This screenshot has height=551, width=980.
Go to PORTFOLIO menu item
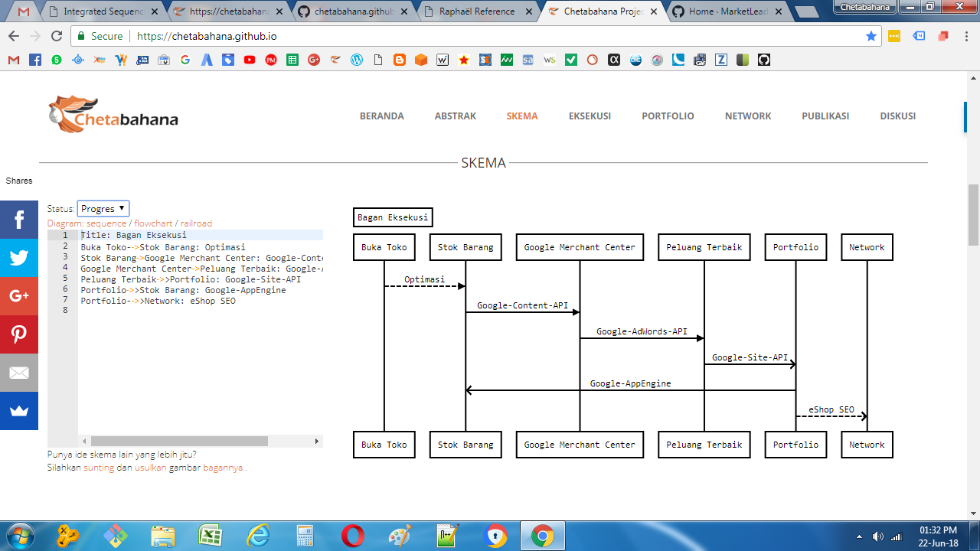(668, 116)
